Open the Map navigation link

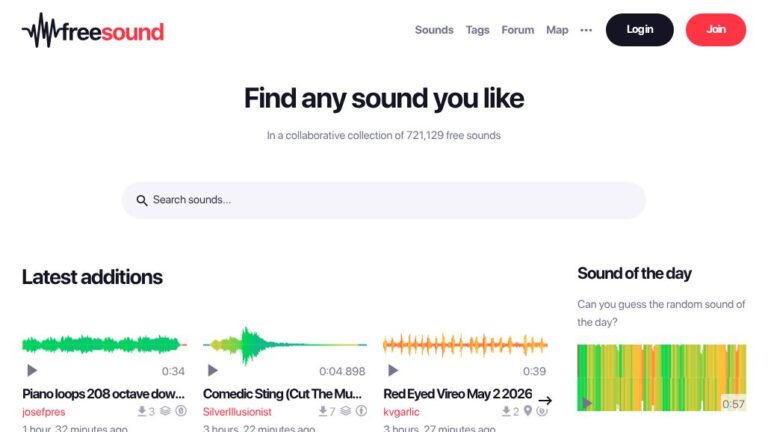[557, 30]
